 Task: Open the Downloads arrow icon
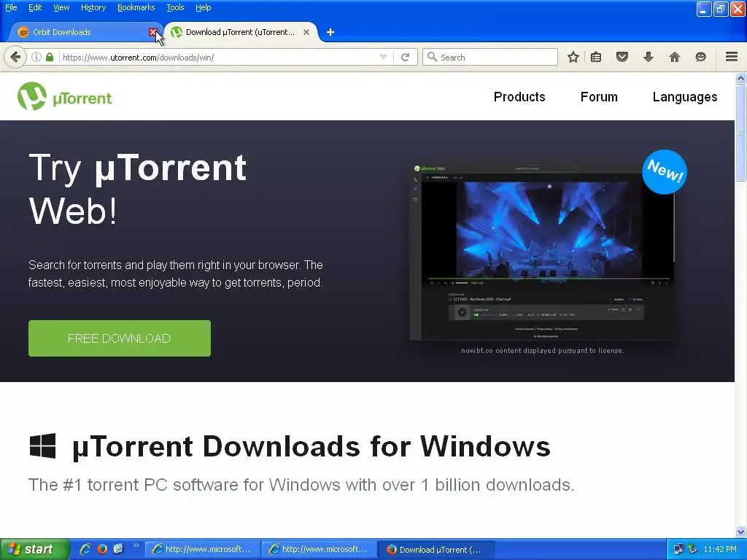pos(649,57)
